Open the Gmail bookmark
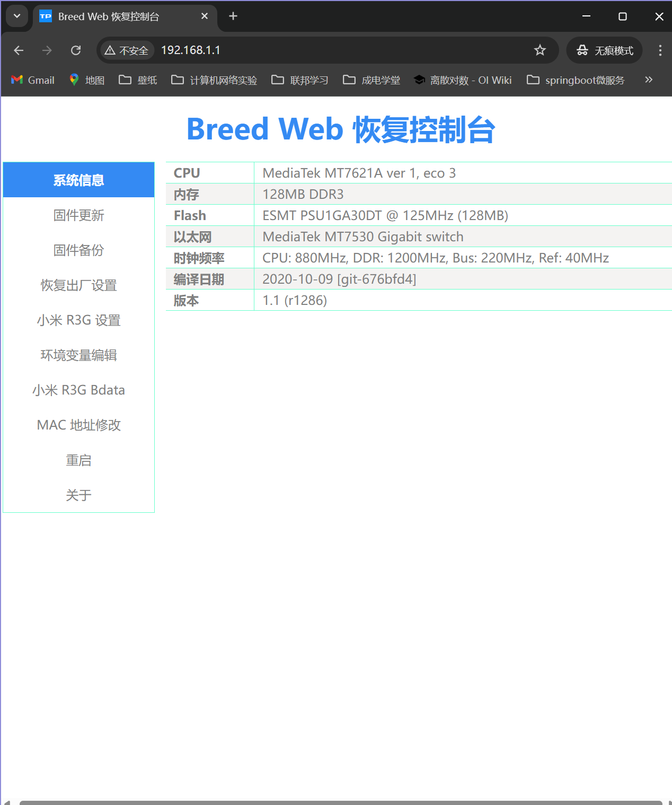Image resolution: width=672 pixels, height=805 pixels. (33, 80)
